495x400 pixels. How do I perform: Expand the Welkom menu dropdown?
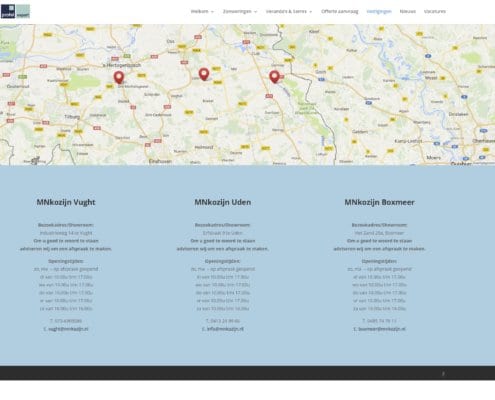point(202,11)
